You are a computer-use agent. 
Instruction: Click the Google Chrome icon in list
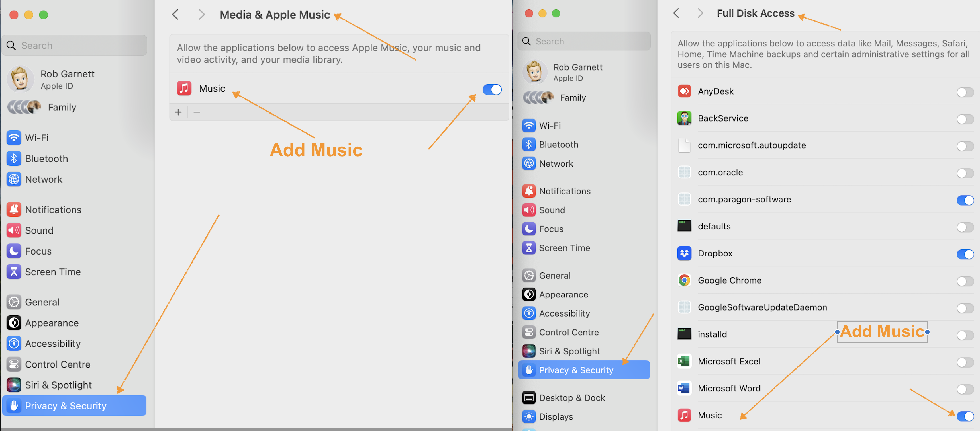point(684,280)
